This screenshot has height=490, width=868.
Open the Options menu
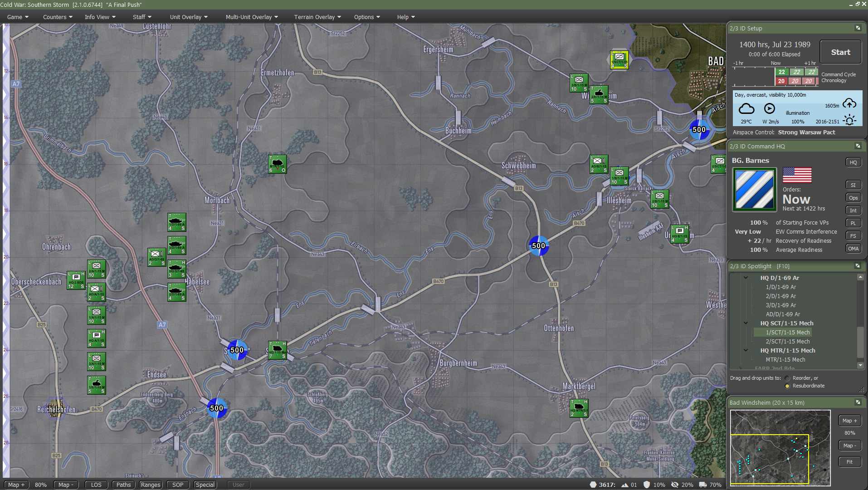coord(367,17)
